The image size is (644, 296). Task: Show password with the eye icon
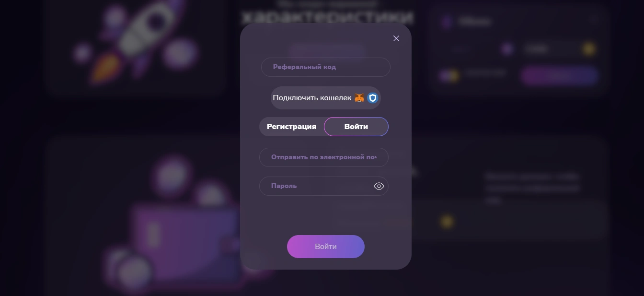pyautogui.click(x=379, y=186)
